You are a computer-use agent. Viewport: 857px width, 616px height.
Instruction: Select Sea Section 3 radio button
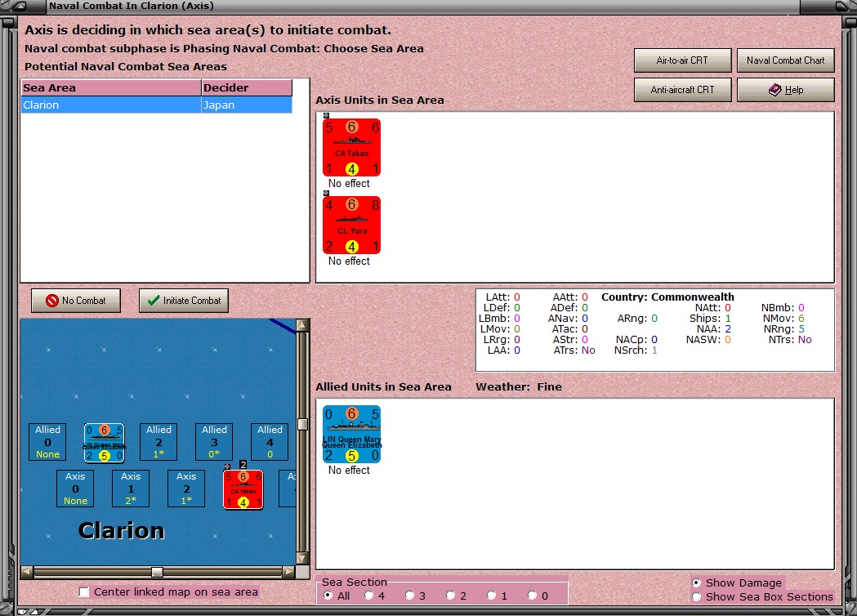pyautogui.click(x=410, y=596)
